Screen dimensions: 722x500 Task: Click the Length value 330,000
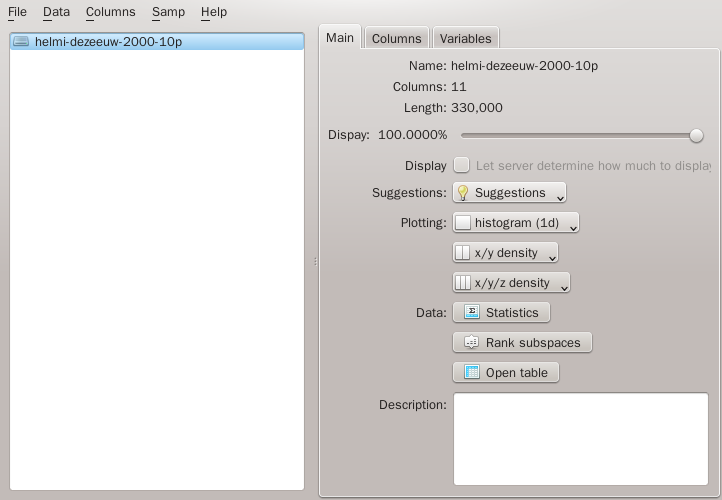[x=477, y=108]
